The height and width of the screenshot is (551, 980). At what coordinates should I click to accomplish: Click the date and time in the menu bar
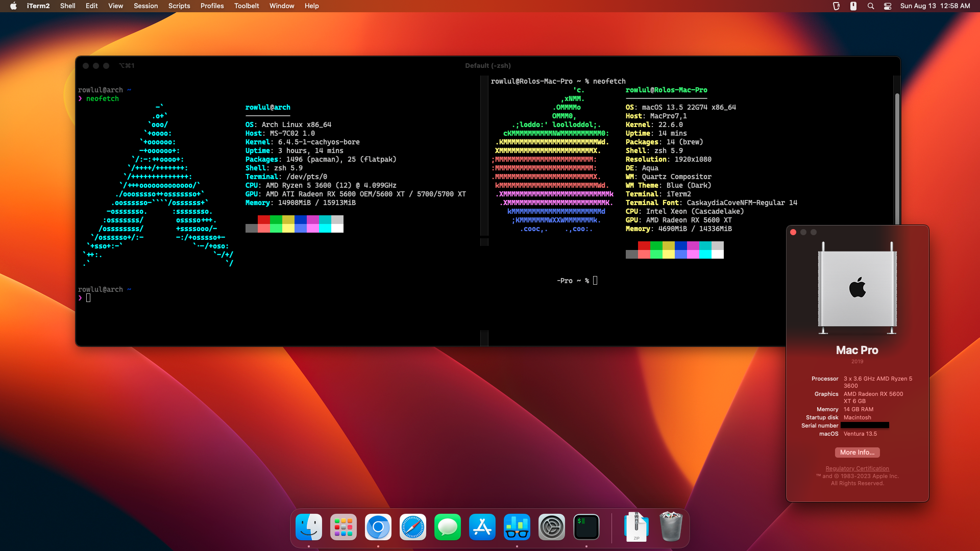click(x=935, y=6)
